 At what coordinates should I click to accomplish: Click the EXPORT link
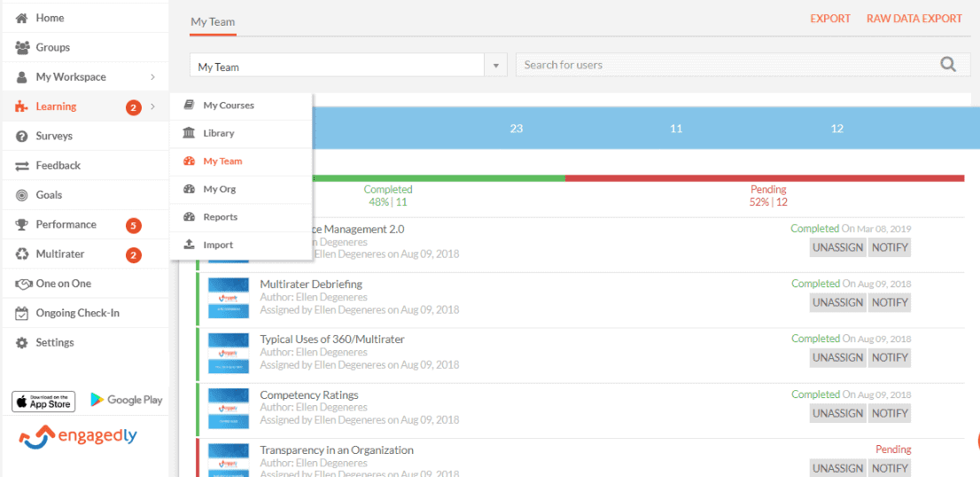[x=830, y=19]
